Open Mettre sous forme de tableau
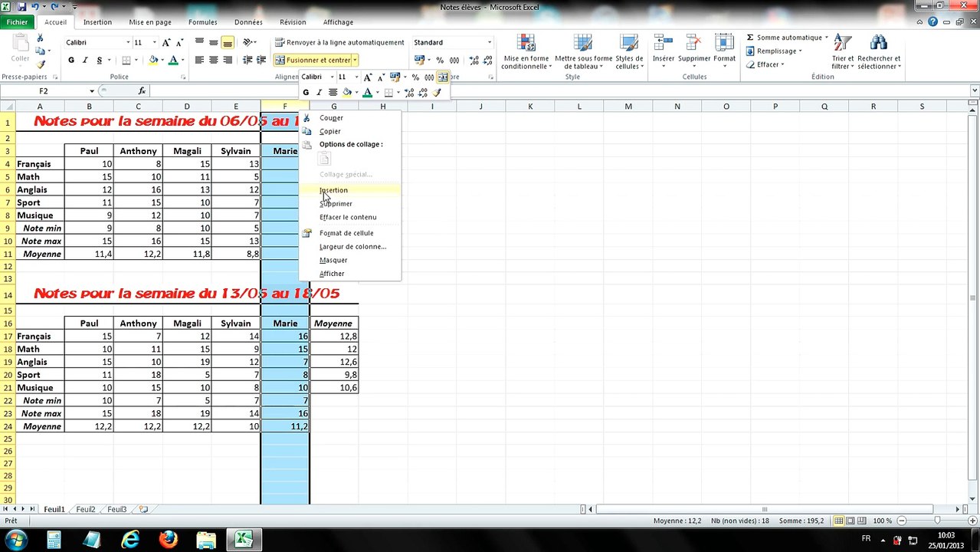This screenshot has width=980, height=552. 583,52
